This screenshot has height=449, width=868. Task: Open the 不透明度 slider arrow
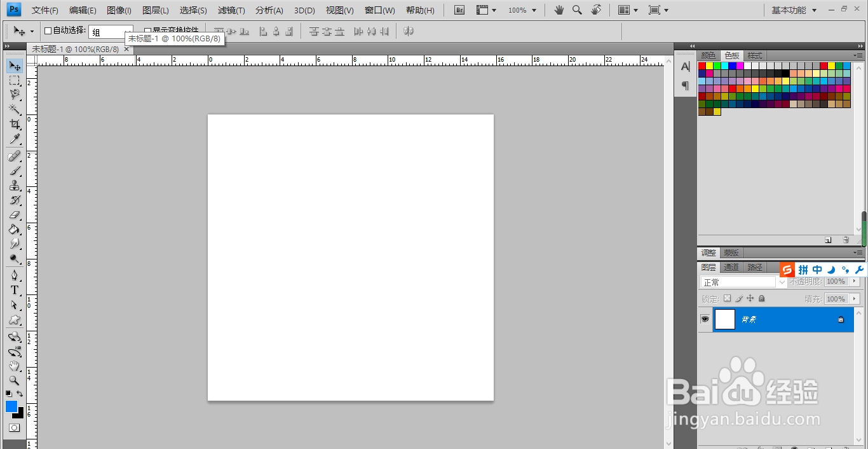(855, 281)
